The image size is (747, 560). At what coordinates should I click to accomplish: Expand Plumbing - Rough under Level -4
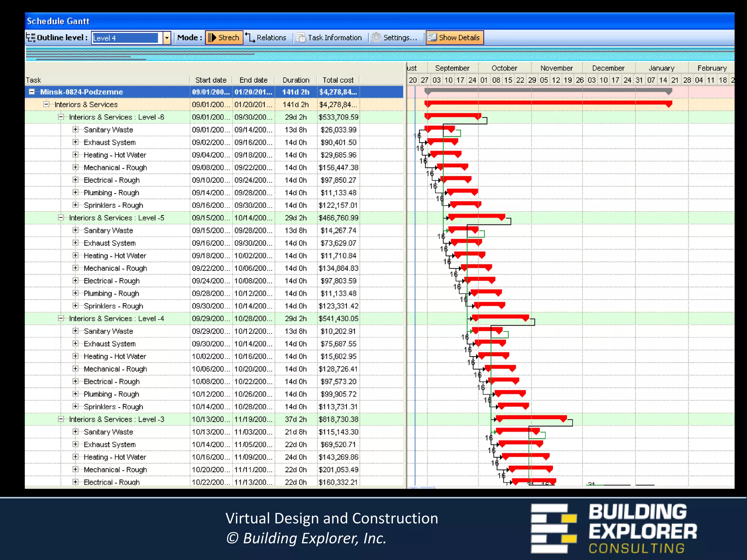76,394
